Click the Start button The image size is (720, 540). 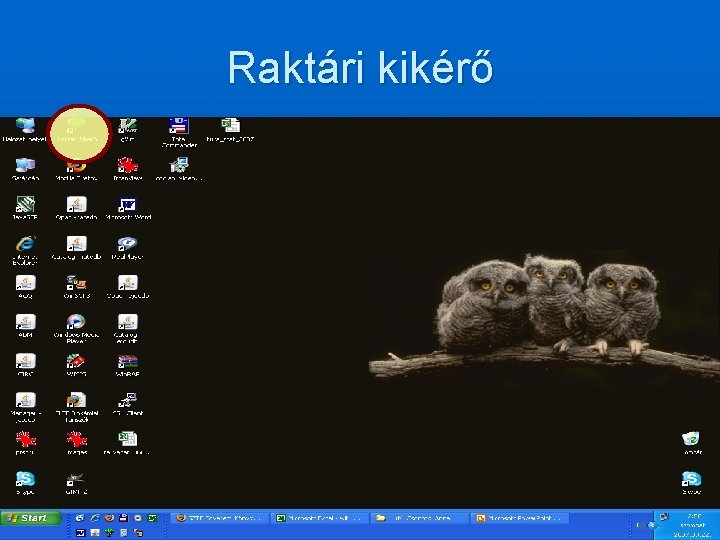coord(31,518)
